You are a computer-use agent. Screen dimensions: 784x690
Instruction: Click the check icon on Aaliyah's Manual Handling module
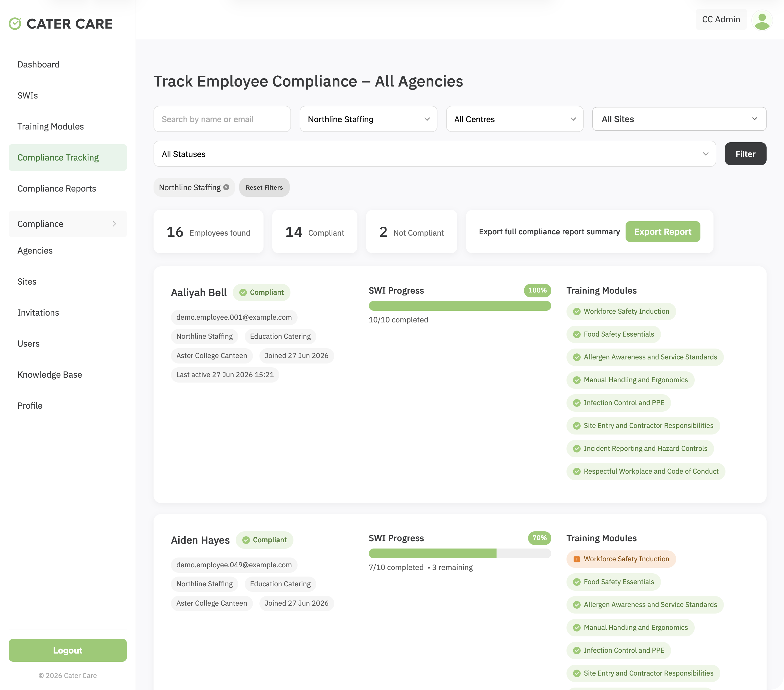coord(577,380)
